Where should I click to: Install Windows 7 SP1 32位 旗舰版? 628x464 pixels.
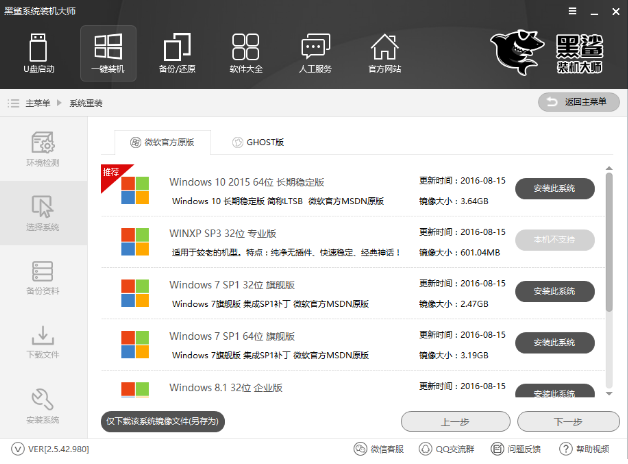tap(554, 291)
